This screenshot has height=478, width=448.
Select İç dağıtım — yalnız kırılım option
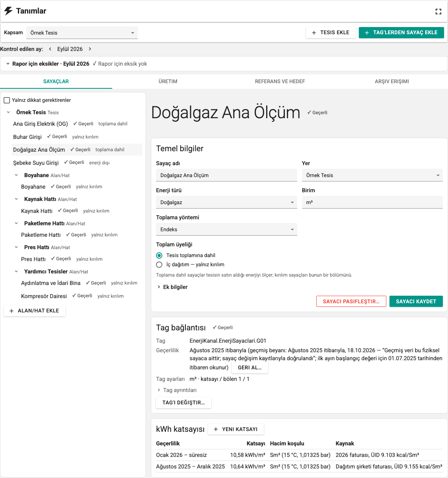(159, 265)
